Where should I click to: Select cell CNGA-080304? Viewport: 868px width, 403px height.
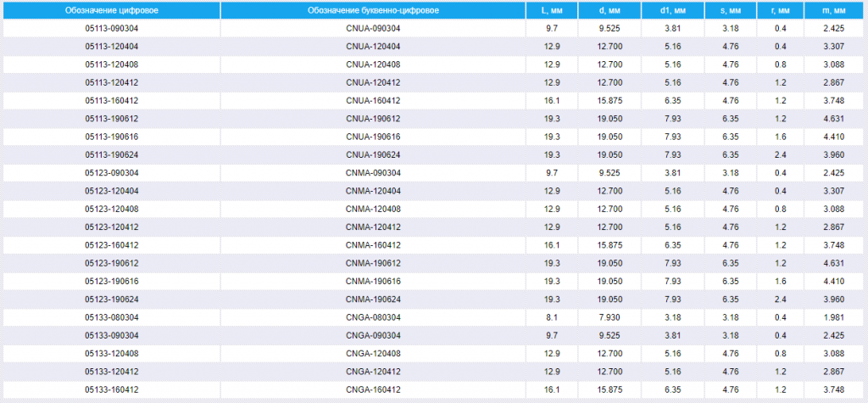373,317
